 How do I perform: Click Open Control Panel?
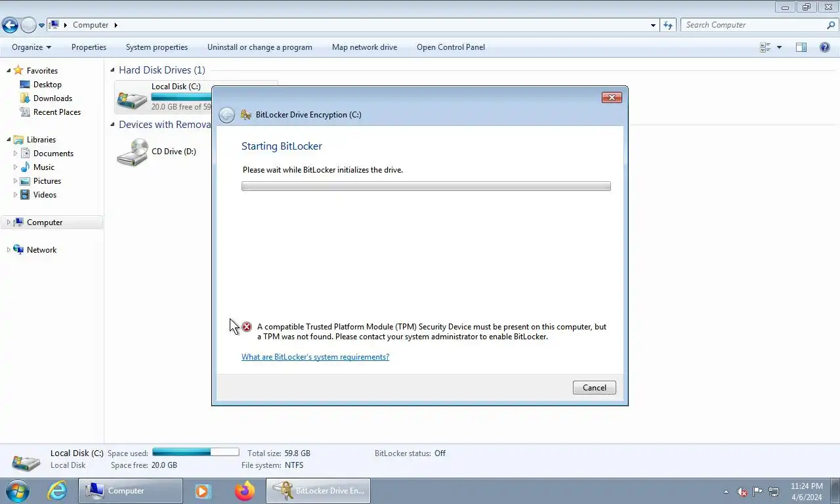tap(451, 47)
